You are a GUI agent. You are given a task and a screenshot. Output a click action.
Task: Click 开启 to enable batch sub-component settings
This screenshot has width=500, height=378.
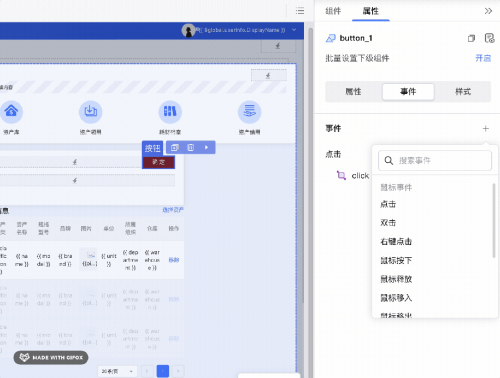point(483,58)
